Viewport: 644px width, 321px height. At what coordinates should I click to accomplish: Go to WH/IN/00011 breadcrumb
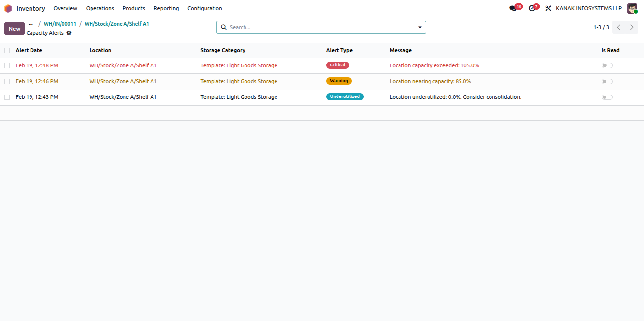tap(60, 24)
